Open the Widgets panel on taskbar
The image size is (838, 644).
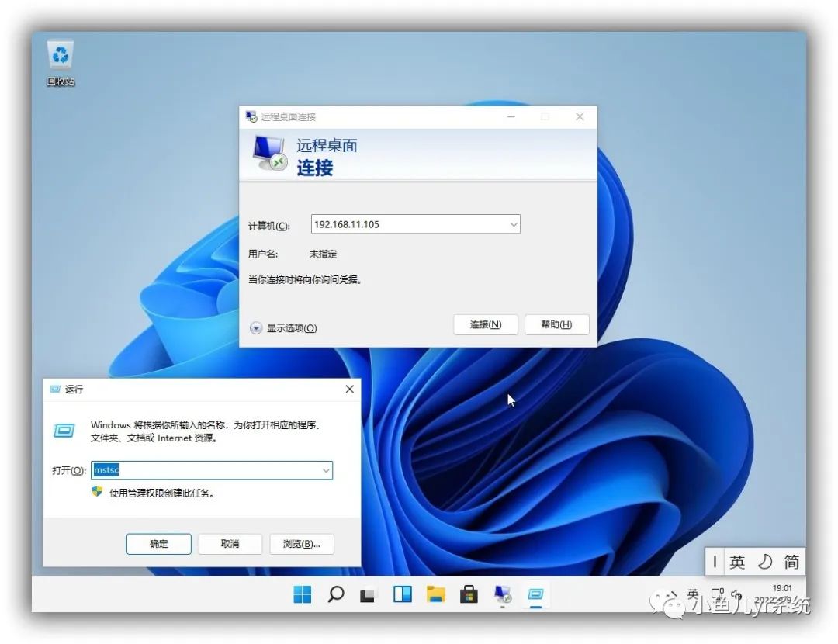tap(403, 594)
